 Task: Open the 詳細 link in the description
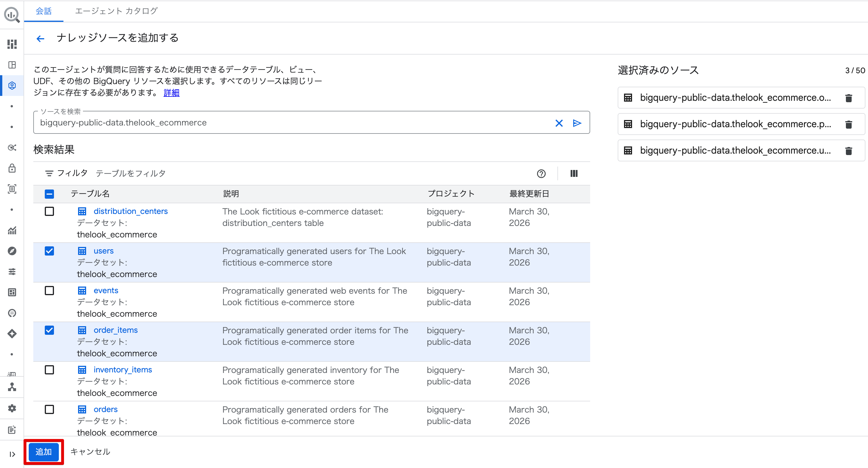171,92
